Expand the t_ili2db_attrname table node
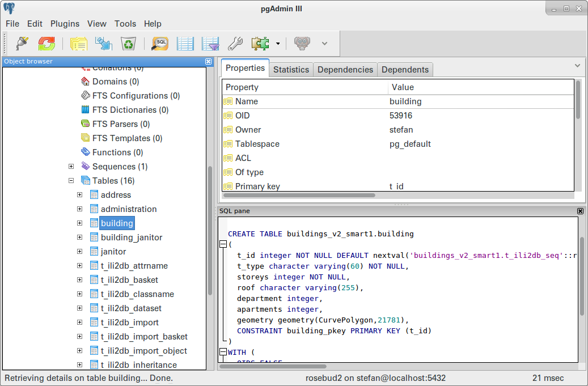588x386 pixels. pos(79,266)
